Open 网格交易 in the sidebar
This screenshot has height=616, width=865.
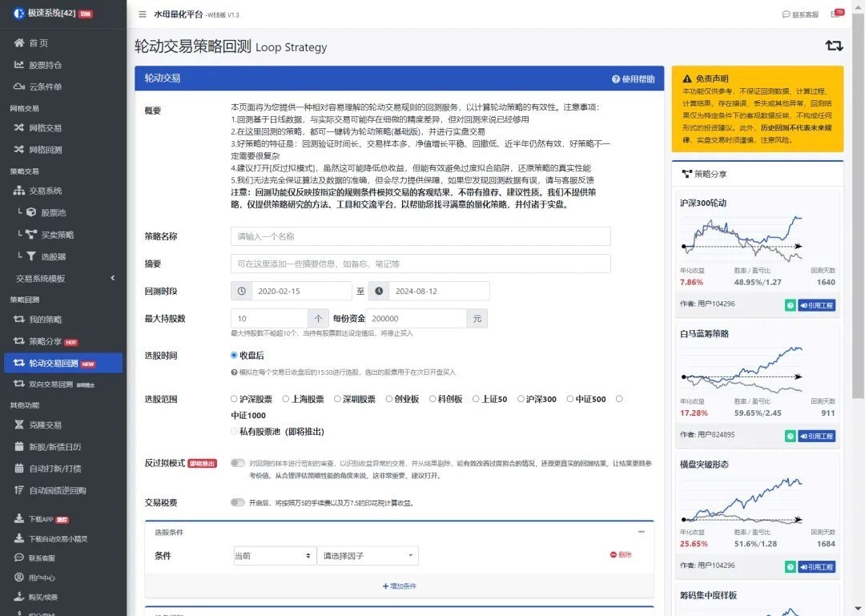(45, 127)
